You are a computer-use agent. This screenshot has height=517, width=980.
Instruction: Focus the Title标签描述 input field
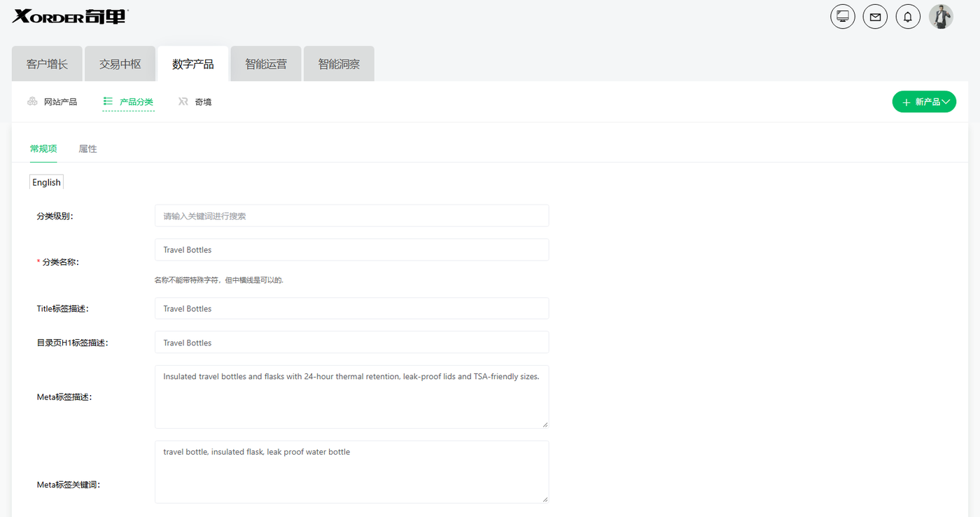[351, 308]
